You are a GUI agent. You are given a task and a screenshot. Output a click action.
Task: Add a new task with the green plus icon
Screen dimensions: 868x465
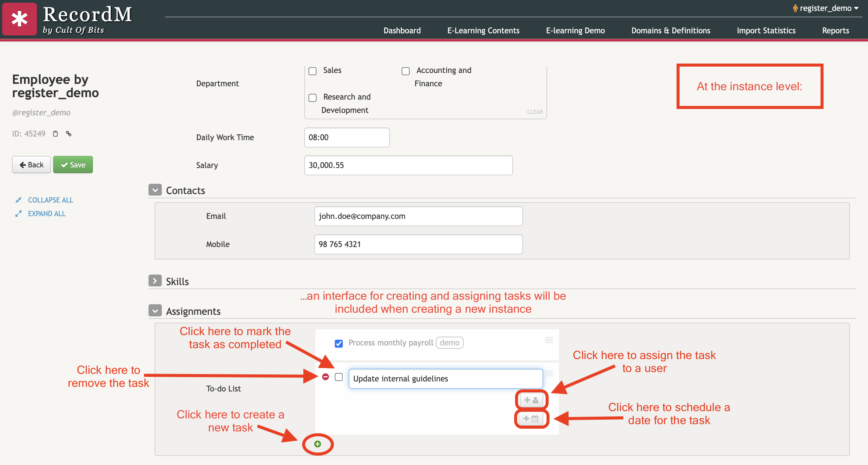coord(318,444)
